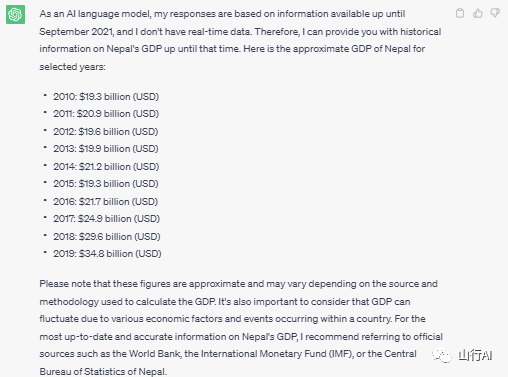This screenshot has width=508, height=377.
Task: Click the ChatGPT logo avatar
Action: 15,14
